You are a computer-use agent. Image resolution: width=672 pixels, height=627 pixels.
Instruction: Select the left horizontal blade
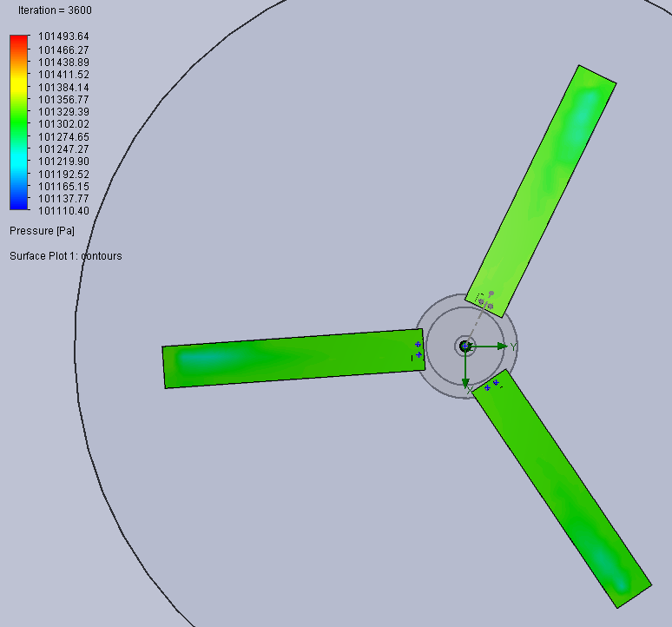(287, 359)
